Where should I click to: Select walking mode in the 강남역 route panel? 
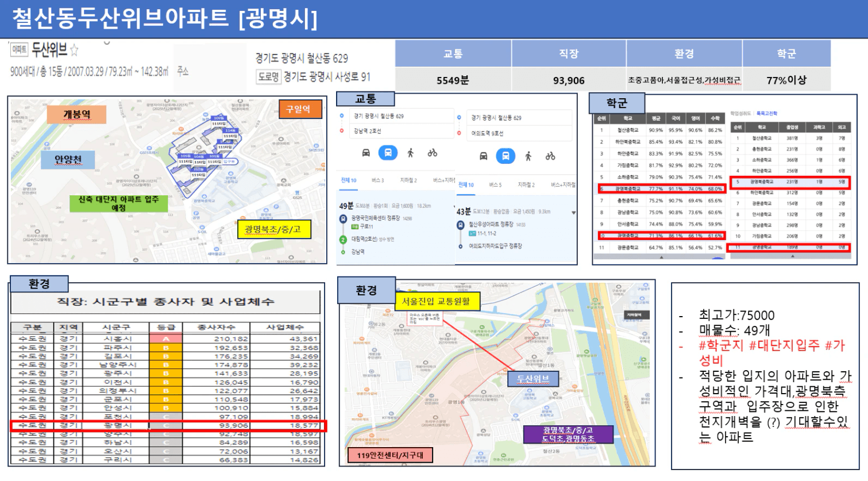(410, 153)
